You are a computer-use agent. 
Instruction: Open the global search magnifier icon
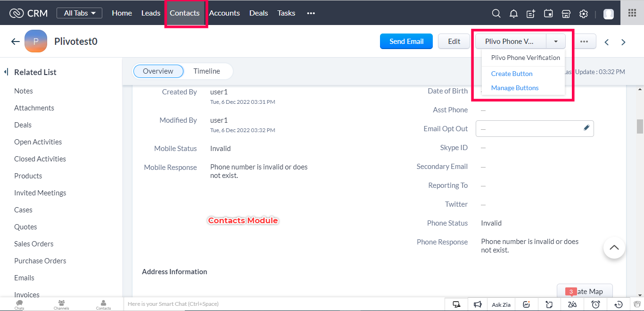pos(496,14)
